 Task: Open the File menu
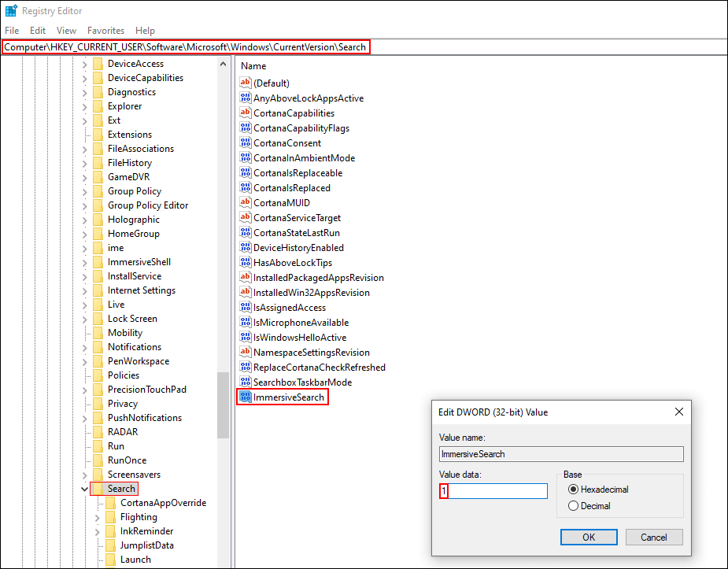click(x=12, y=30)
